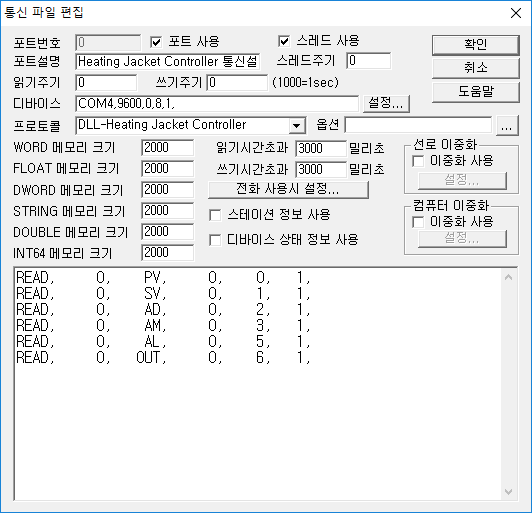Click the 확인 button
This screenshot has width=532, height=513.
(x=475, y=44)
